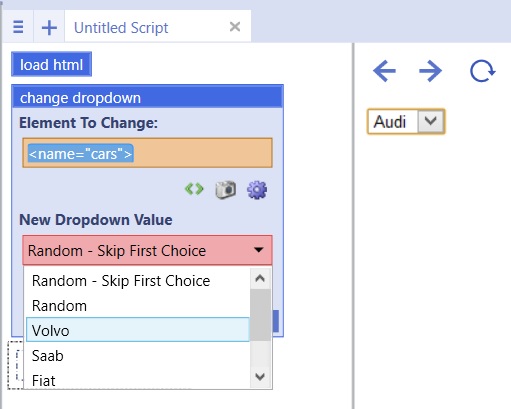Open the green code view icon

coord(194,189)
